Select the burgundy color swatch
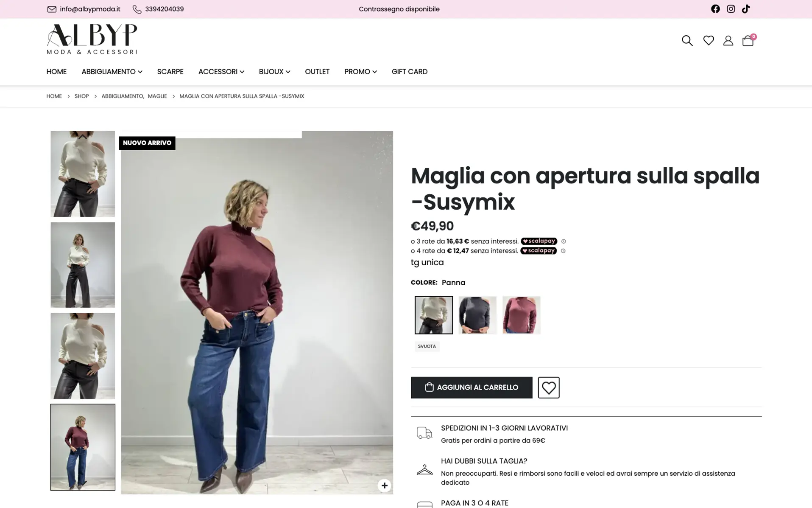 point(521,315)
